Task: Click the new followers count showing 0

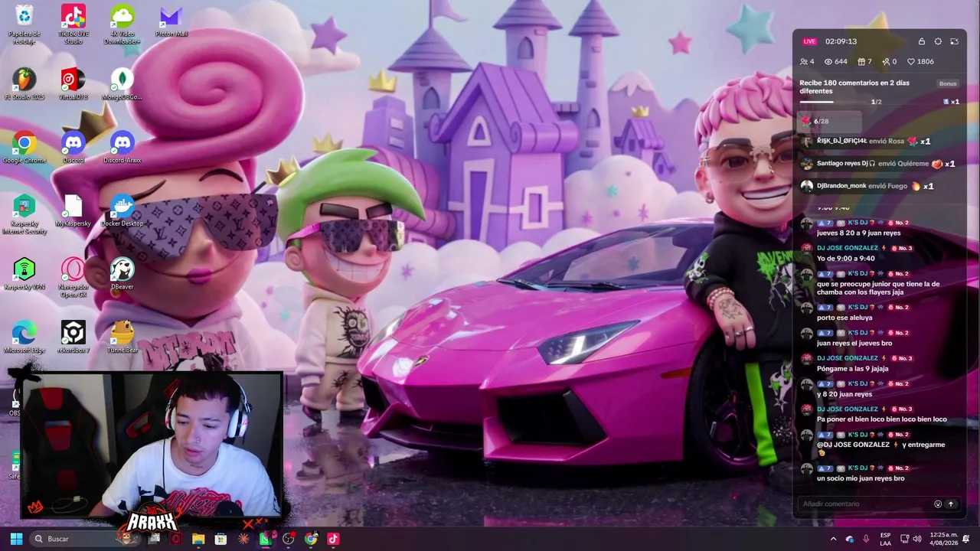Action: tap(889, 62)
